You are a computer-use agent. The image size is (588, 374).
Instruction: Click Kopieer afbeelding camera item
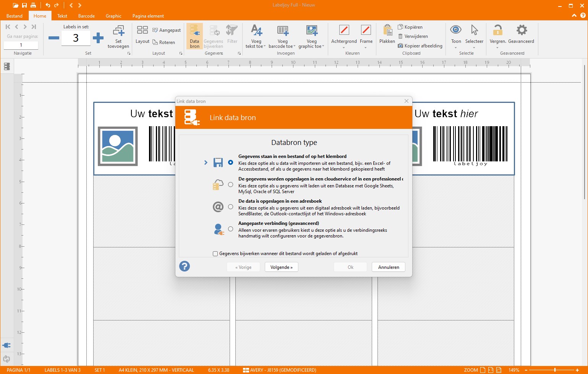point(420,46)
